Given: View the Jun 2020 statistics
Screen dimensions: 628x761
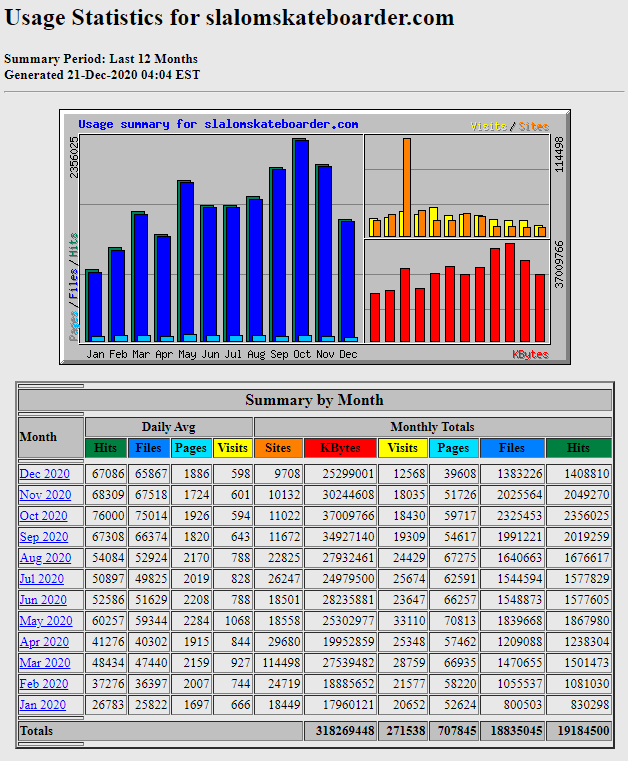Looking at the screenshot, I should click(x=43, y=600).
